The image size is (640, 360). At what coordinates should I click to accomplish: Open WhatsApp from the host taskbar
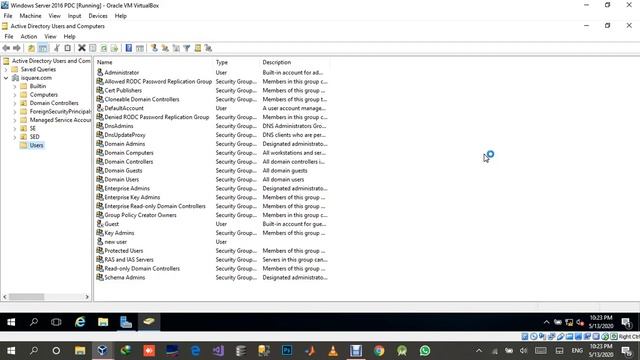425,351
